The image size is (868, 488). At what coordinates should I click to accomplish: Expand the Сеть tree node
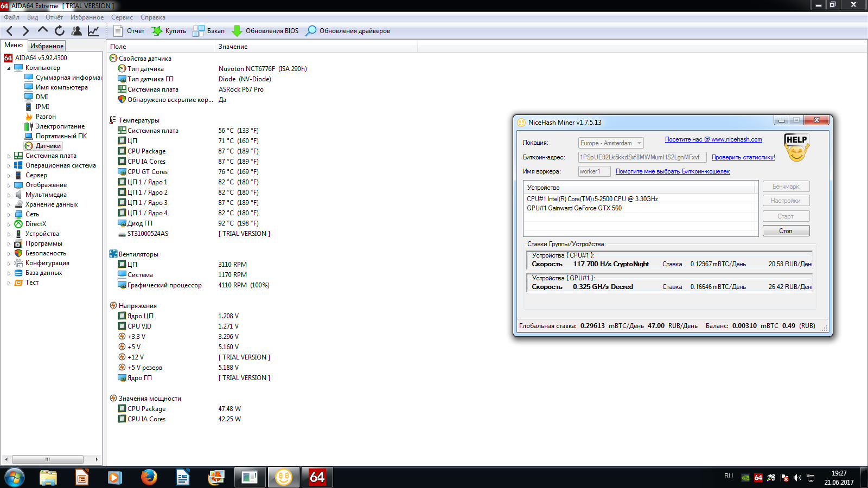tap(9, 215)
